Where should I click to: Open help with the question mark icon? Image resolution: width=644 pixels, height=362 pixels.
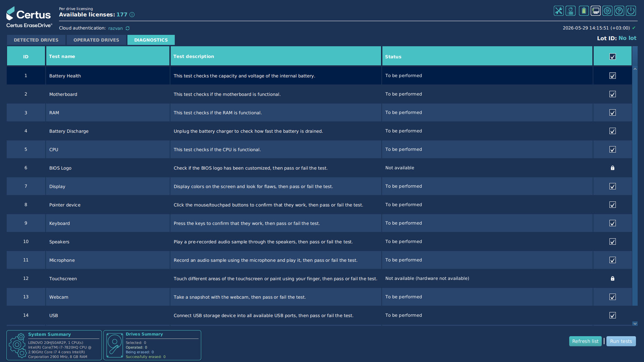tap(619, 11)
